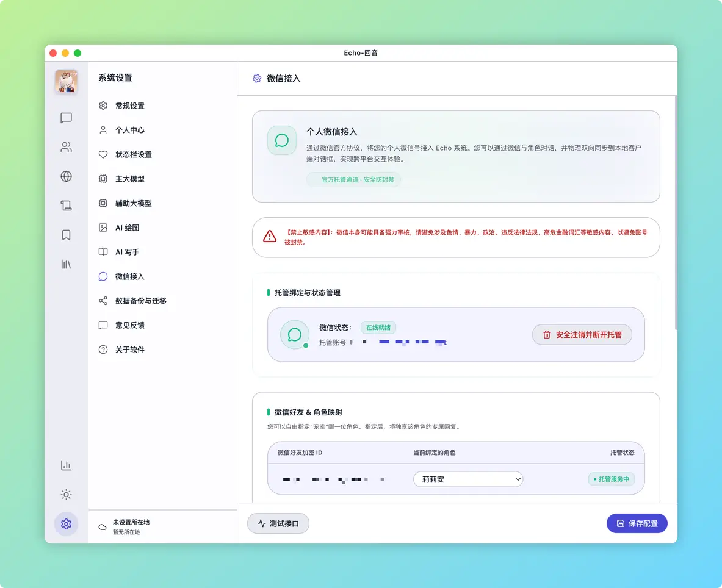Click the AI 绘图 image icon
Screen dimensions: 722x588
(103, 228)
